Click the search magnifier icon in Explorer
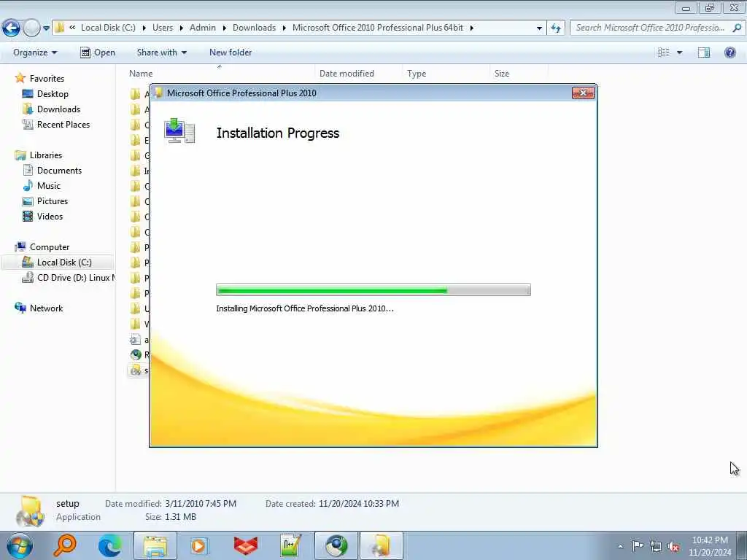The image size is (747, 560). coord(737,28)
